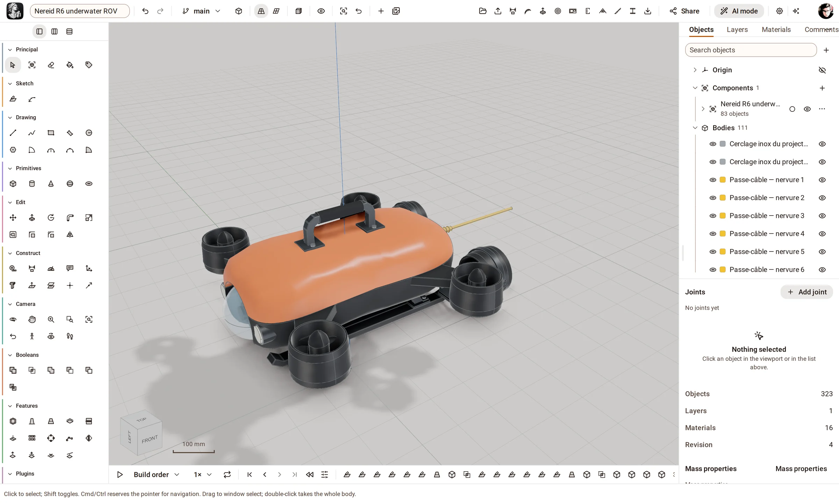This screenshot has height=504, width=839.
Task: Hide Passe-câble — nervure 6 body
Action: coord(822,270)
